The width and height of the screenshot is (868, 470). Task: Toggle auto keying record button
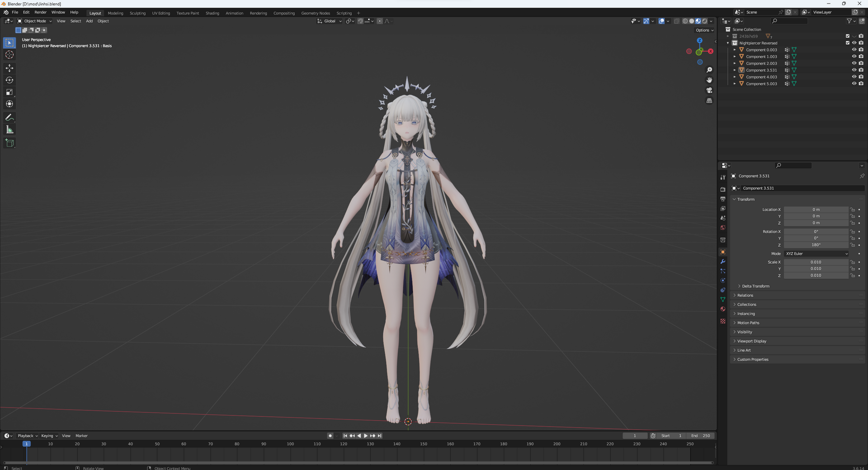330,436
